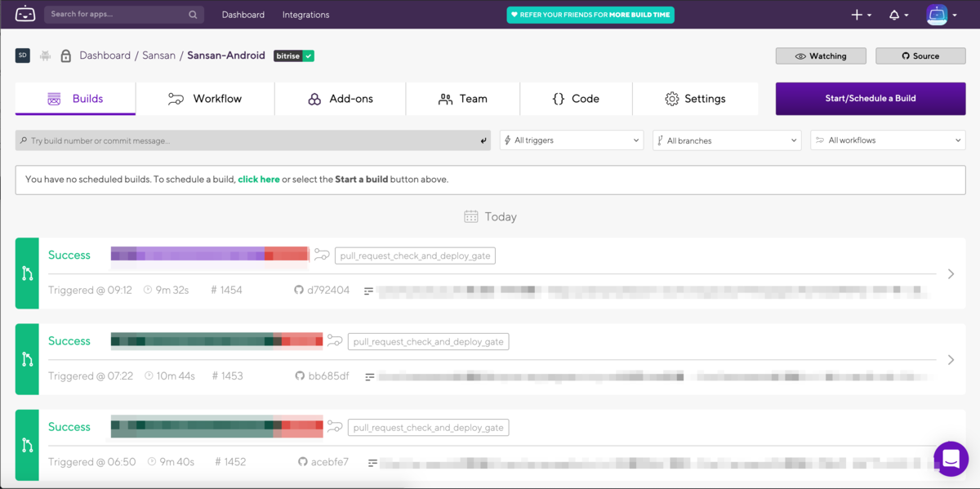This screenshot has height=489, width=980.
Task: Click the pull request icon of build 1452
Action: (27, 445)
